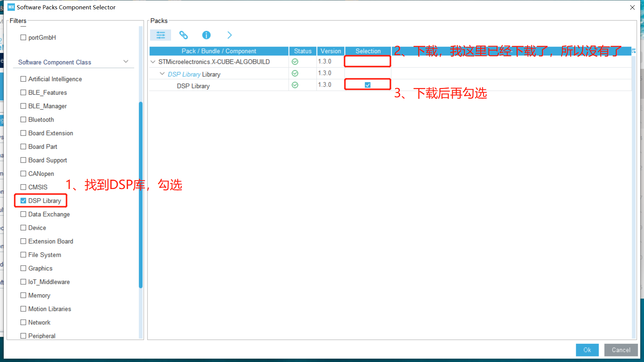Click the Filters panel vertical scrollbar
The width and height of the screenshot is (644, 362).
pos(141,195)
